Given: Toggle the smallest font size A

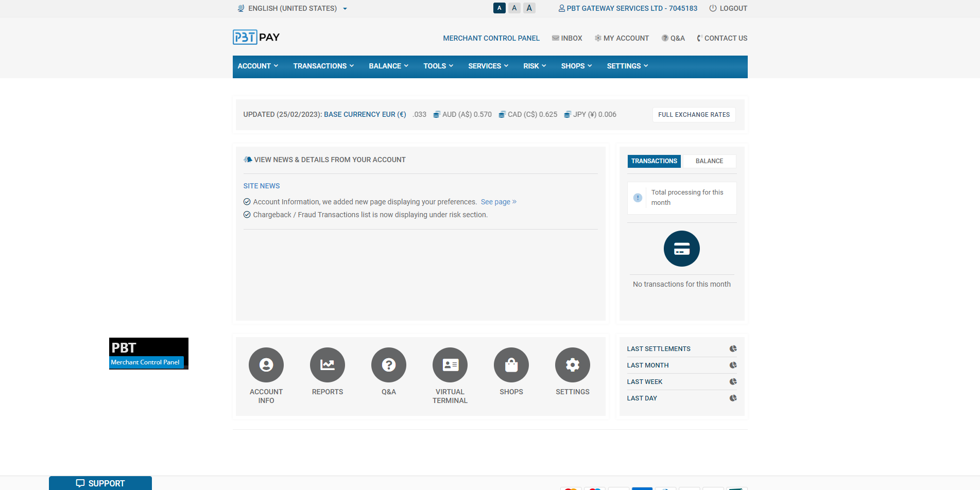Looking at the screenshot, I should (x=498, y=8).
